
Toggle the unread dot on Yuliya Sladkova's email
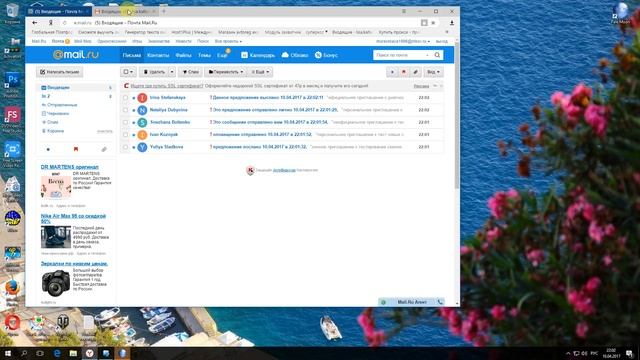(134, 147)
